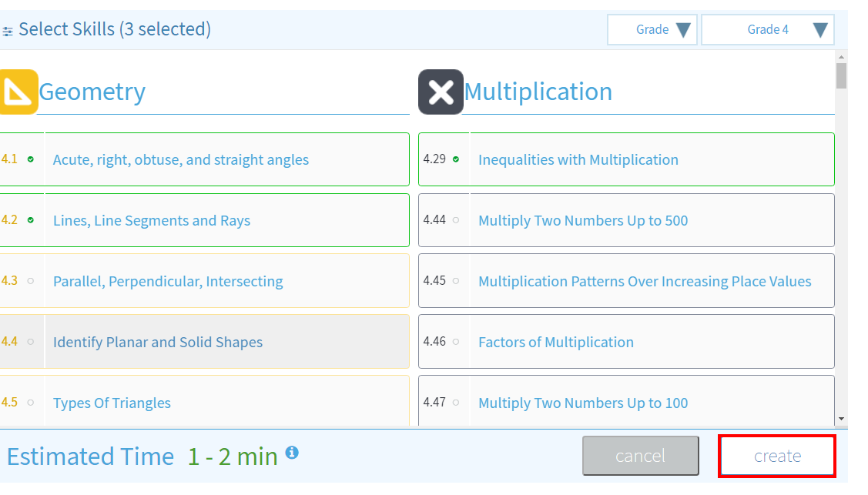The height and width of the screenshot is (495, 868).
Task: Click the skills list scrollbar thumb
Action: click(841, 75)
